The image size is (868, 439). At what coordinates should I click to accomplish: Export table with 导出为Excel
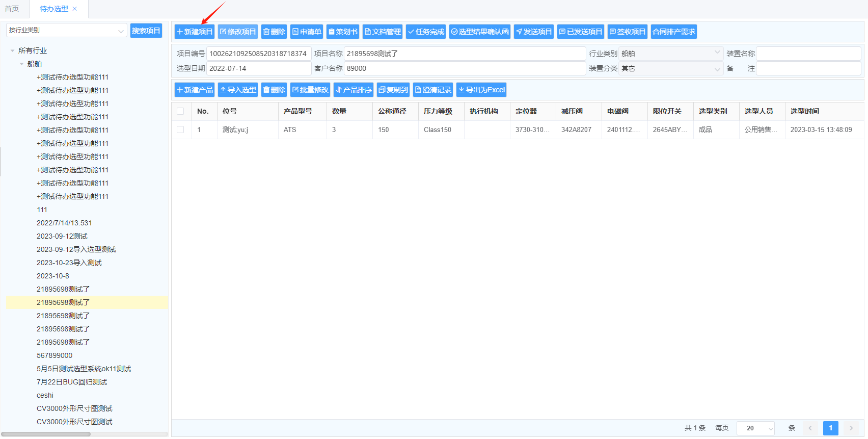pos(481,90)
